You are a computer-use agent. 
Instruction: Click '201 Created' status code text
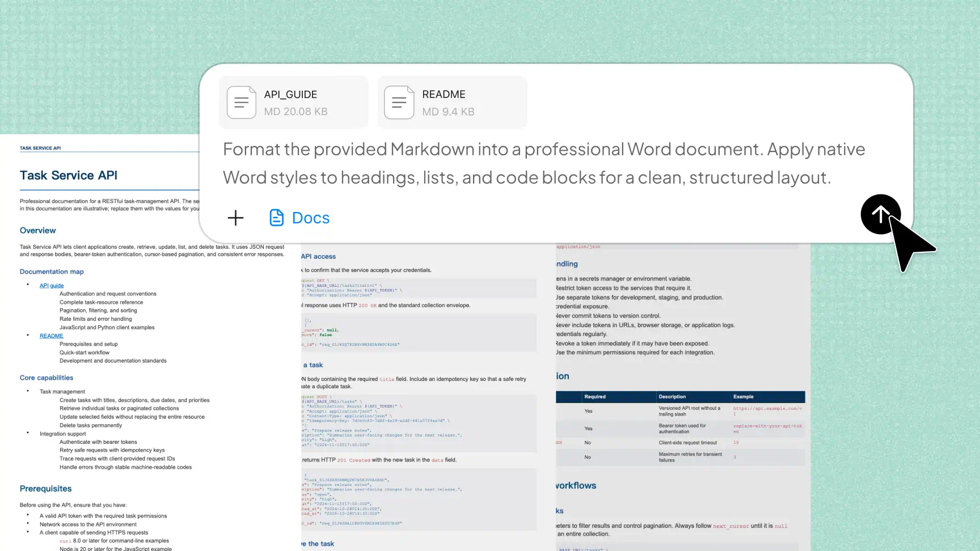point(353,460)
